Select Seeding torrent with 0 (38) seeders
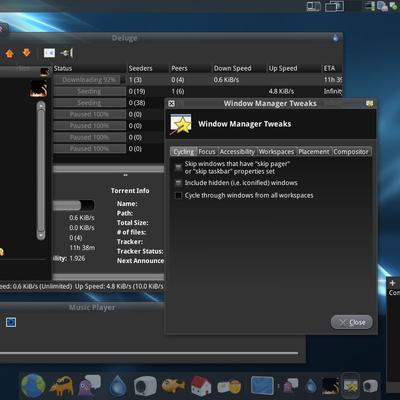The height and width of the screenshot is (400, 400). point(109,103)
